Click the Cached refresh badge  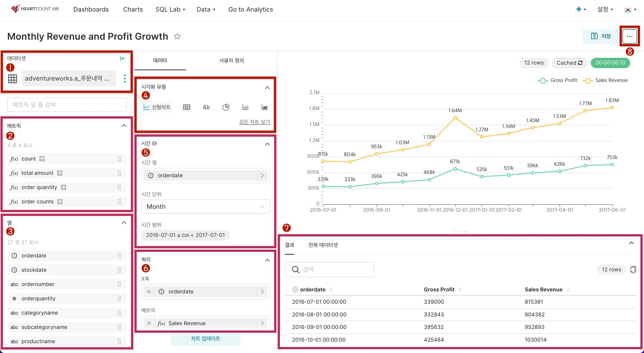(x=569, y=63)
